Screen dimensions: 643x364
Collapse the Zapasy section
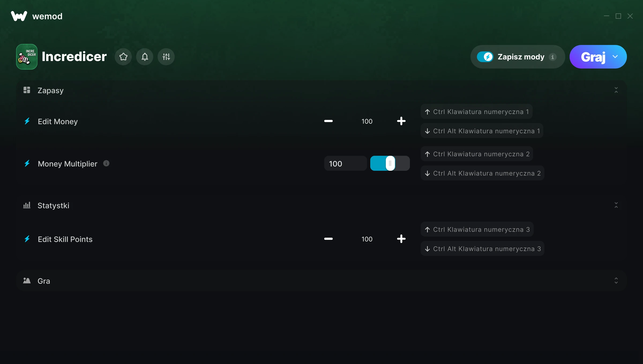click(616, 90)
